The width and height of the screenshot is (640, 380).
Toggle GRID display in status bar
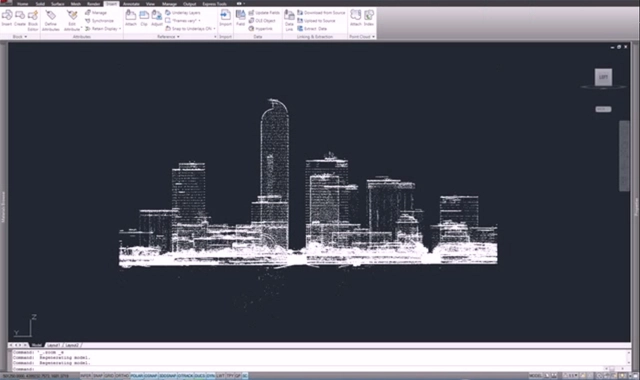point(109,376)
